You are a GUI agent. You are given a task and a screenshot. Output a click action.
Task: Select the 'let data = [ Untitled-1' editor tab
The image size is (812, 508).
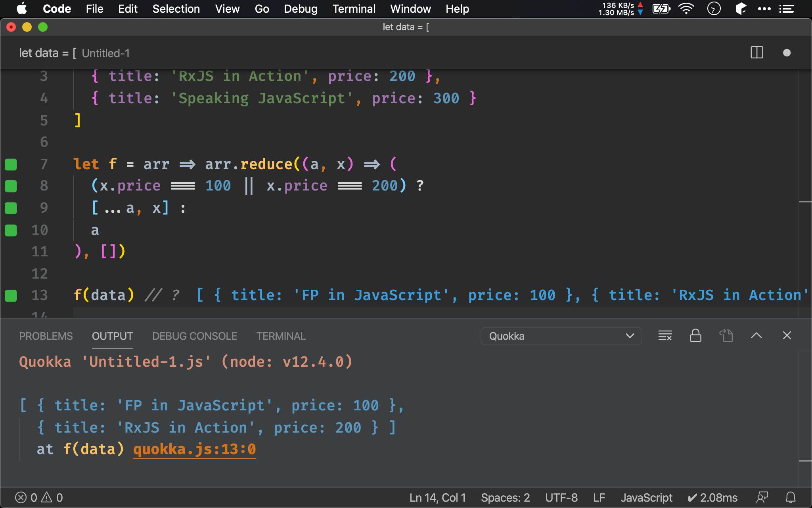74,53
